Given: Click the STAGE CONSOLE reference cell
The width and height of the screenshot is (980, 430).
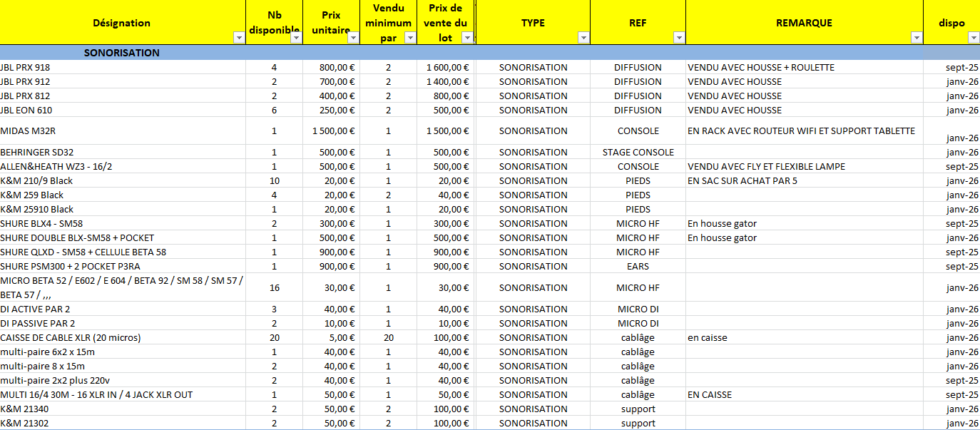Looking at the screenshot, I should [x=638, y=152].
